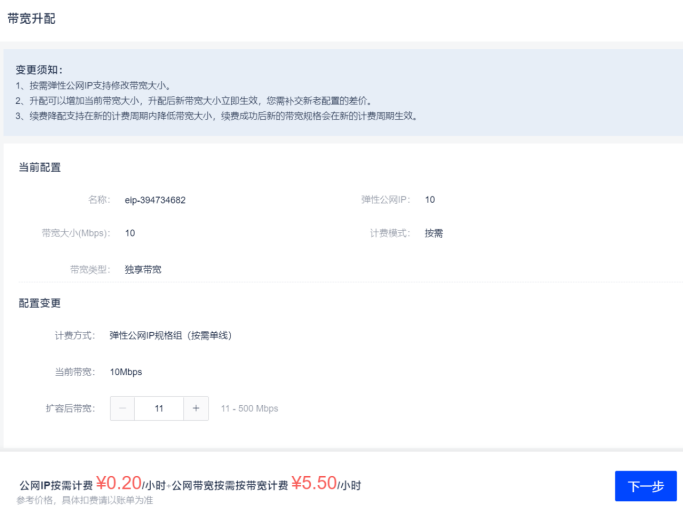Click the 配置变更 section heading

point(40,303)
